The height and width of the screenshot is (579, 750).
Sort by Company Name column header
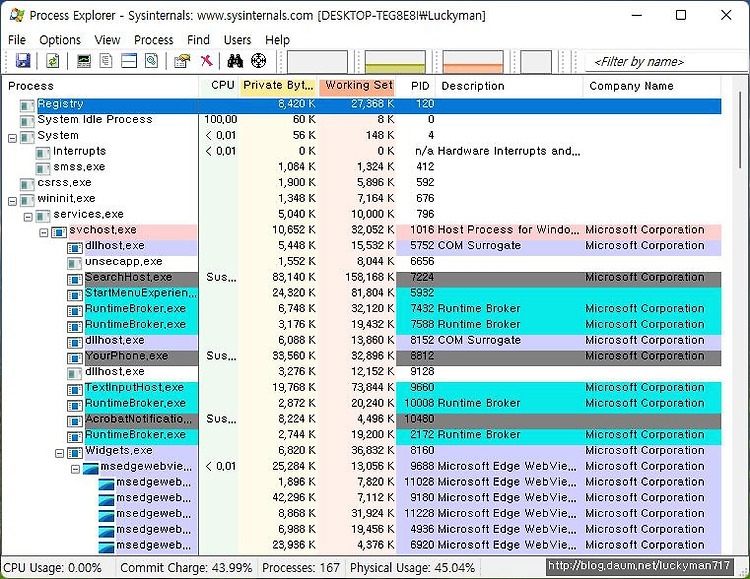tap(652, 86)
